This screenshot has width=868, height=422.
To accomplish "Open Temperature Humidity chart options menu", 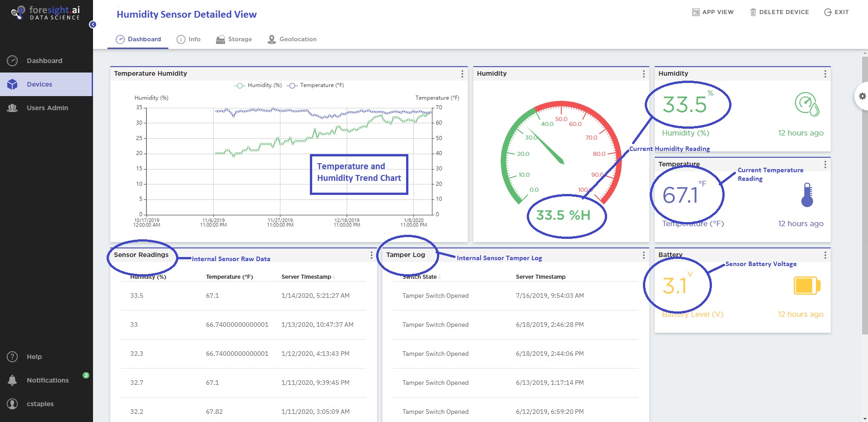I will coord(462,74).
